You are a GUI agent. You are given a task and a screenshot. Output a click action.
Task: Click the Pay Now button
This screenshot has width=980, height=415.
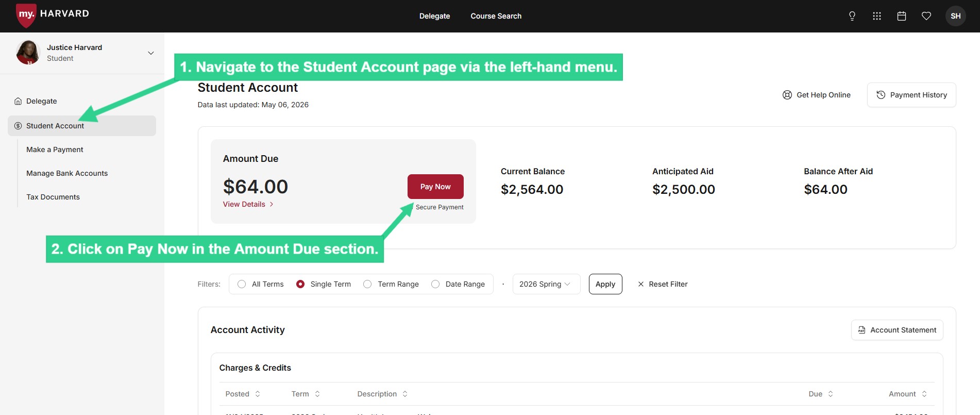click(435, 187)
